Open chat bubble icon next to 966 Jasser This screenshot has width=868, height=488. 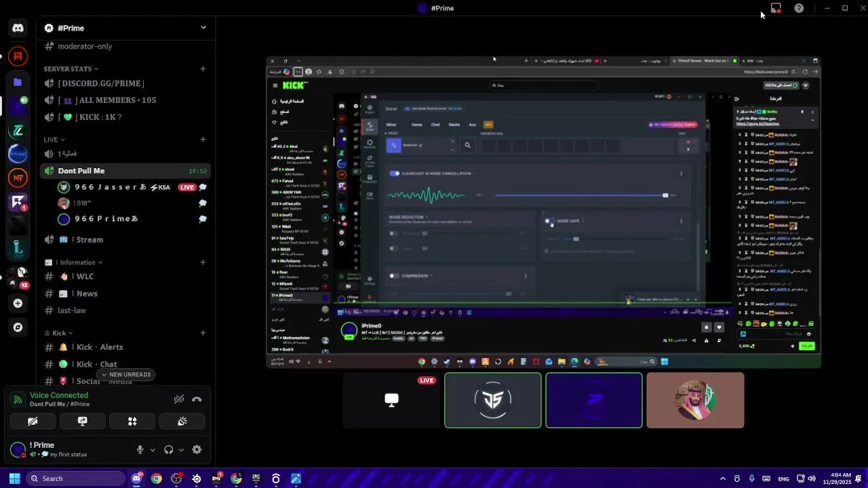point(202,187)
